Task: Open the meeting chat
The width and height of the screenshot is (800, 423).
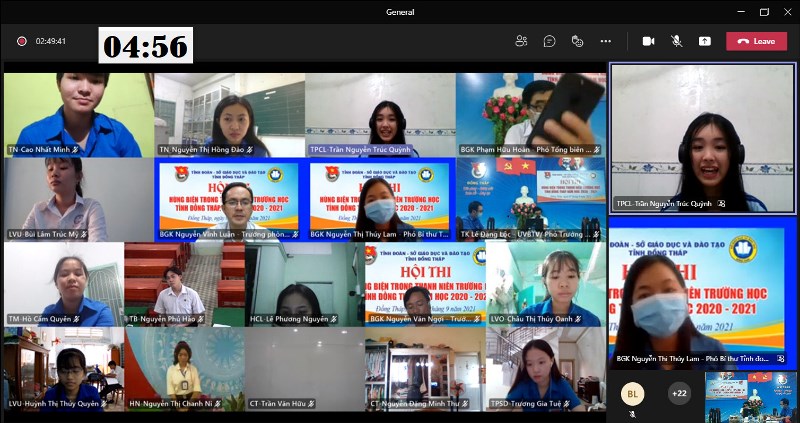Action: [x=549, y=41]
